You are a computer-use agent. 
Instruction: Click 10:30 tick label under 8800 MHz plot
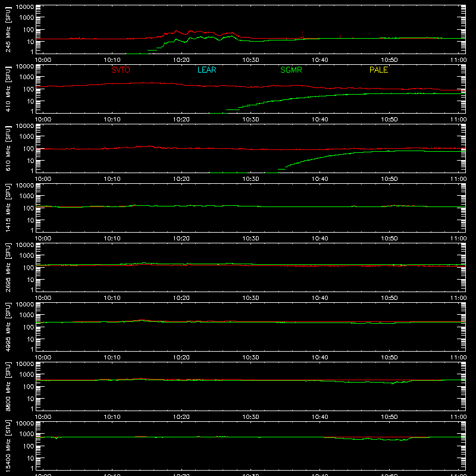coord(250,417)
